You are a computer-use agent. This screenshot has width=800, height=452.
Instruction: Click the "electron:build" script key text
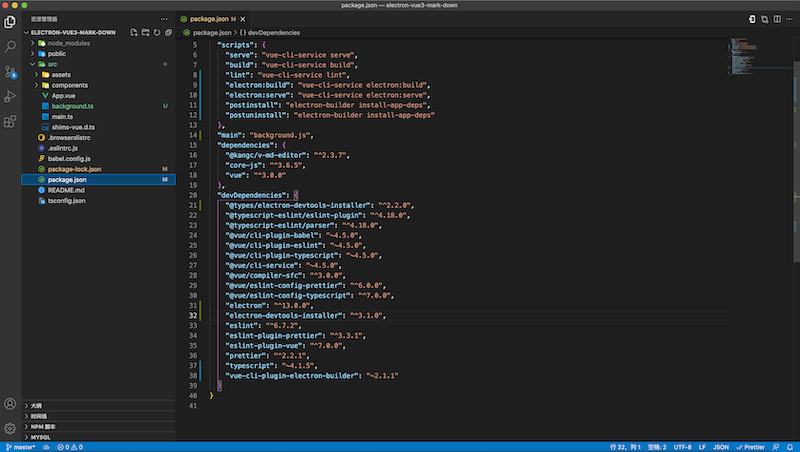pos(259,85)
